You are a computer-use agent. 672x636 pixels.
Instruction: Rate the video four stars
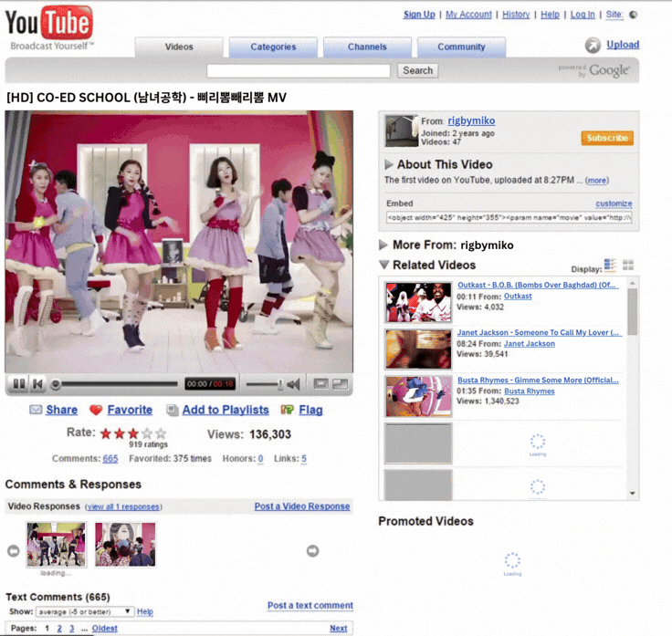[147, 433]
